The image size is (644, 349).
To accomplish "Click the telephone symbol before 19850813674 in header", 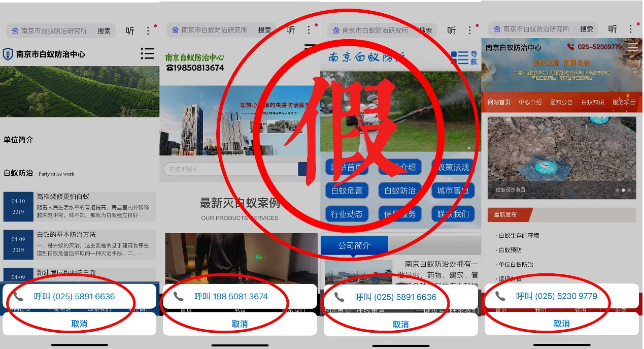I will (x=170, y=68).
